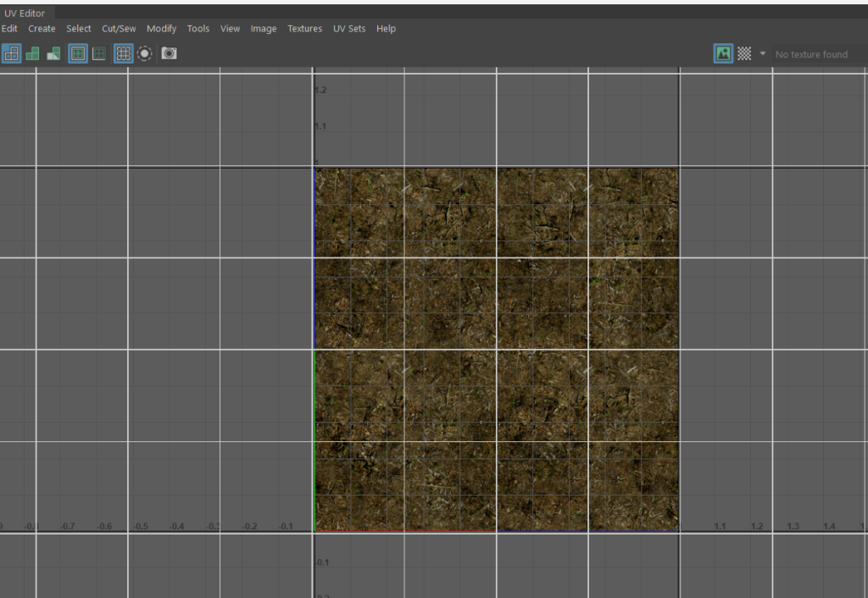This screenshot has width=868, height=598.
Task: Select the UV Editor tab
Action: [x=25, y=14]
